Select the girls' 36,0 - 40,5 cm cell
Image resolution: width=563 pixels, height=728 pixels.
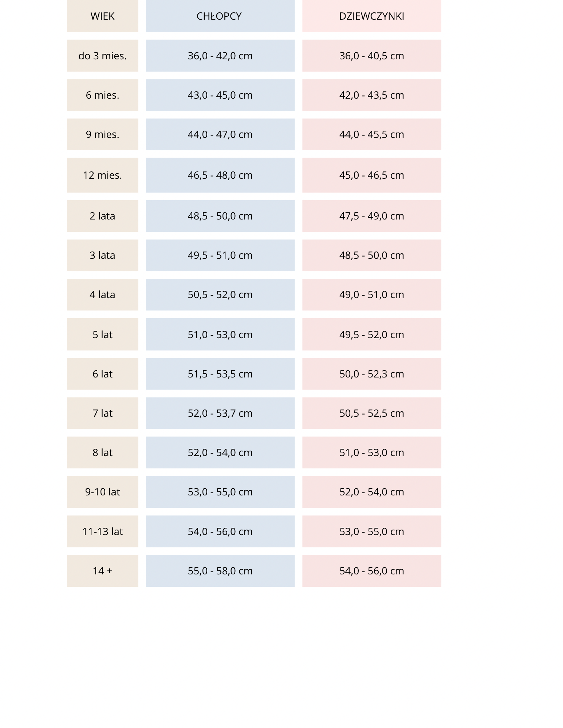tap(371, 56)
